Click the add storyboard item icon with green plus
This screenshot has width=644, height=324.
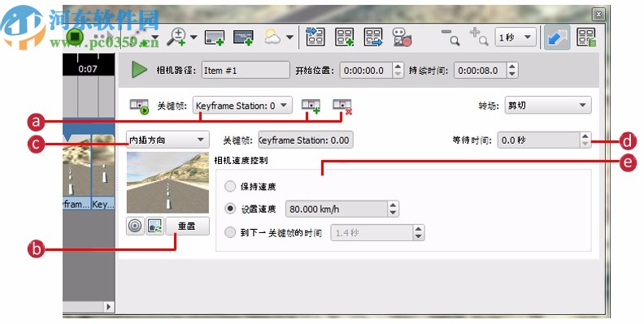[344, 37]
